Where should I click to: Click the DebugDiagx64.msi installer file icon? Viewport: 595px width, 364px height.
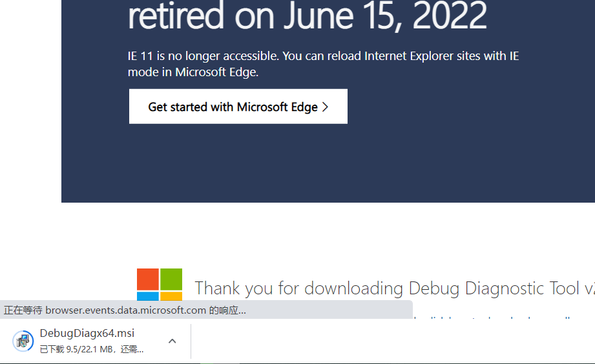(23, 341)
